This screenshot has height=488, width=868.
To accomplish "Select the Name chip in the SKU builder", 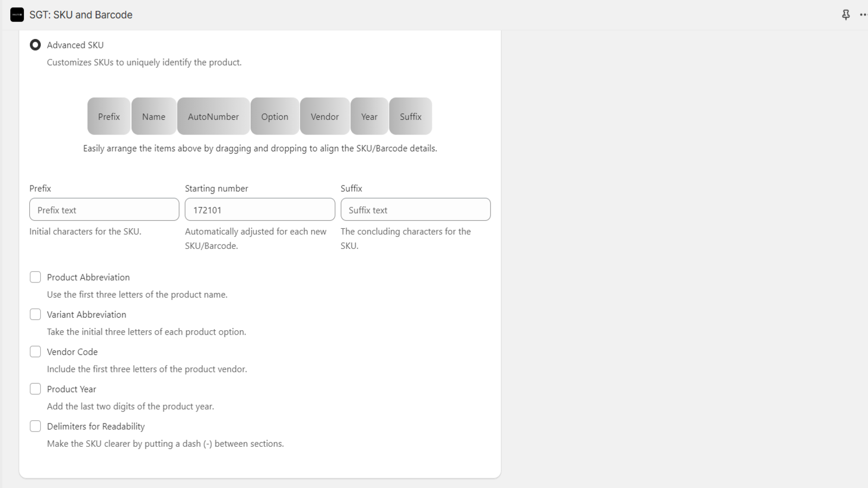I will (x=154, y=116).
